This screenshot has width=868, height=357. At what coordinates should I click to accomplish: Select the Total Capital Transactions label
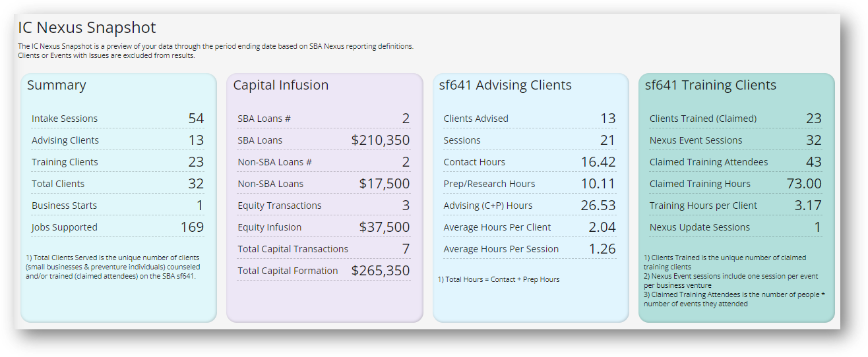(x=293, y=249)
